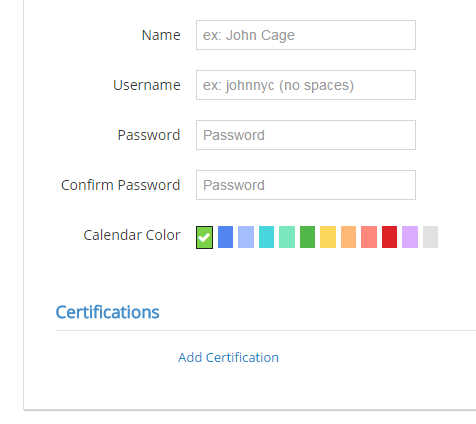Select the yellow calendar color swatch

(x=328, y=237)
